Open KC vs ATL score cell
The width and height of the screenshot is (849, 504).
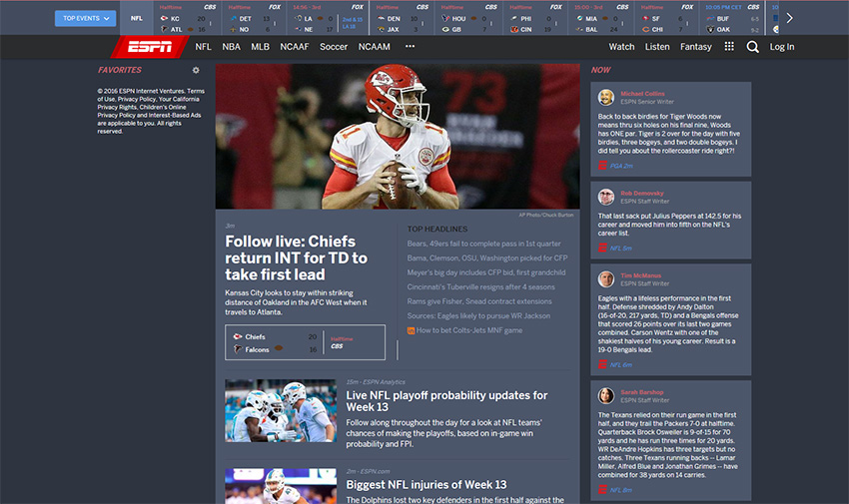click(x=188, y=18)
